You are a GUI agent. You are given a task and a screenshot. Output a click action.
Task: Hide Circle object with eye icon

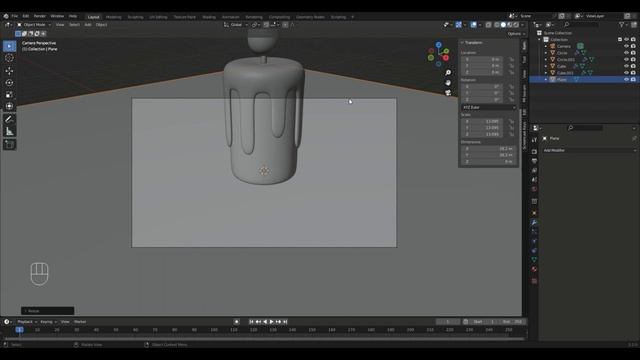[626, 53]
